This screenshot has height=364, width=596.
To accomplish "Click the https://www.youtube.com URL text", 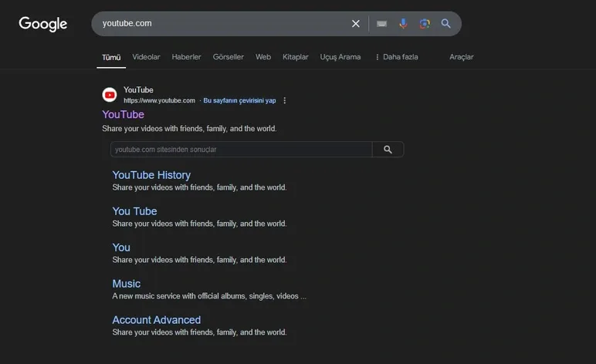I will [159, 100].
